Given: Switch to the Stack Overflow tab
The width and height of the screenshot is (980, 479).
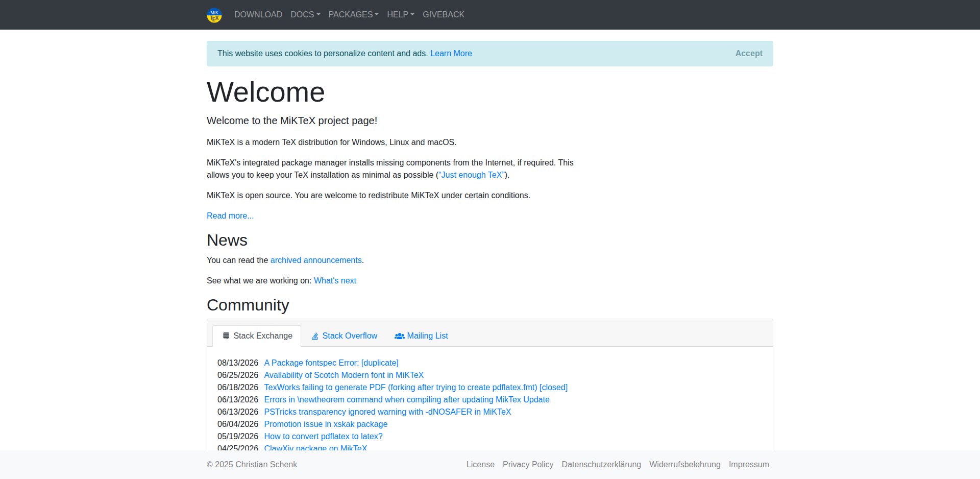Looking at the screenshot, I should [345, 336].
